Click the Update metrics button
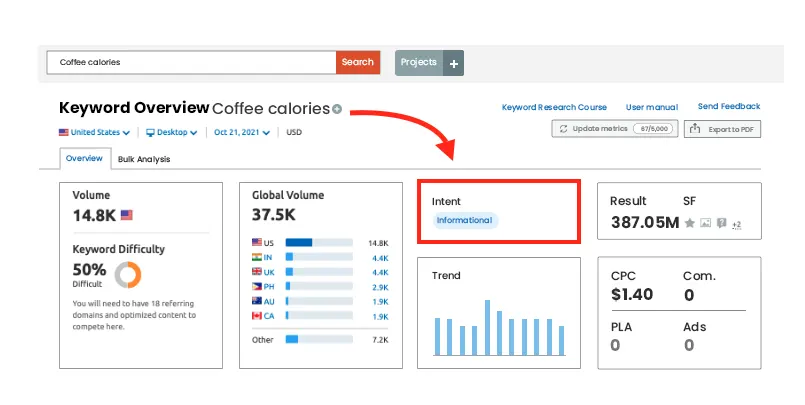 click(615, 129)
